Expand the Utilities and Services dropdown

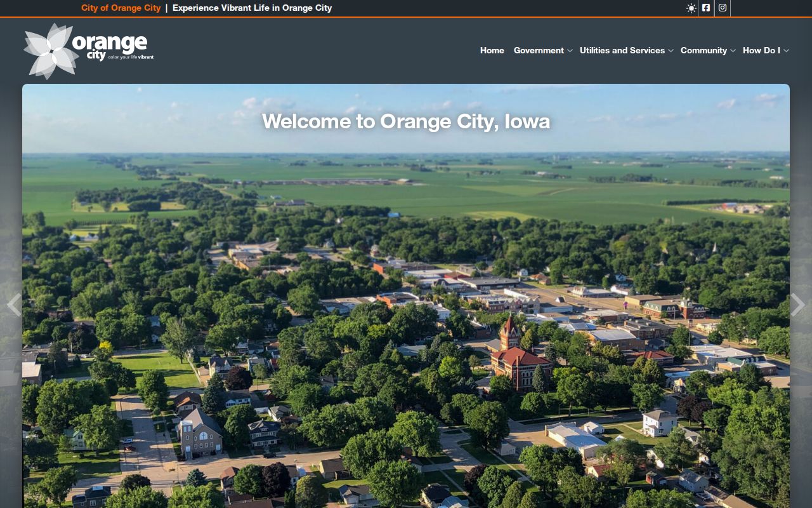click(627, 51)
